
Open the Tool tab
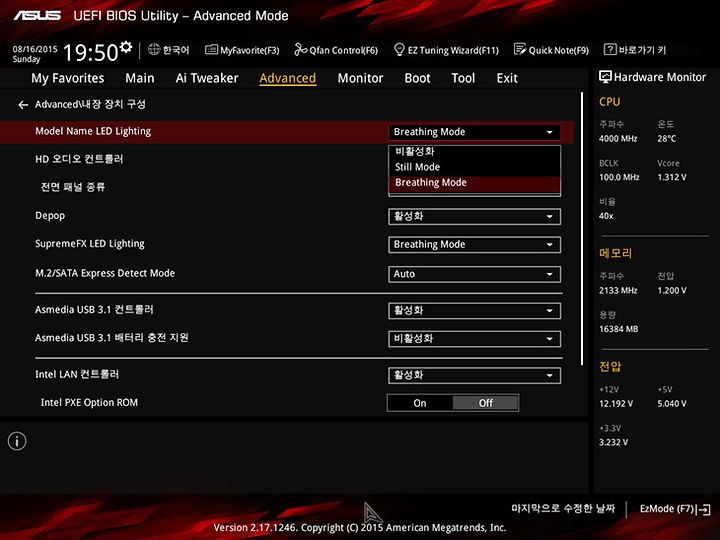463,78
